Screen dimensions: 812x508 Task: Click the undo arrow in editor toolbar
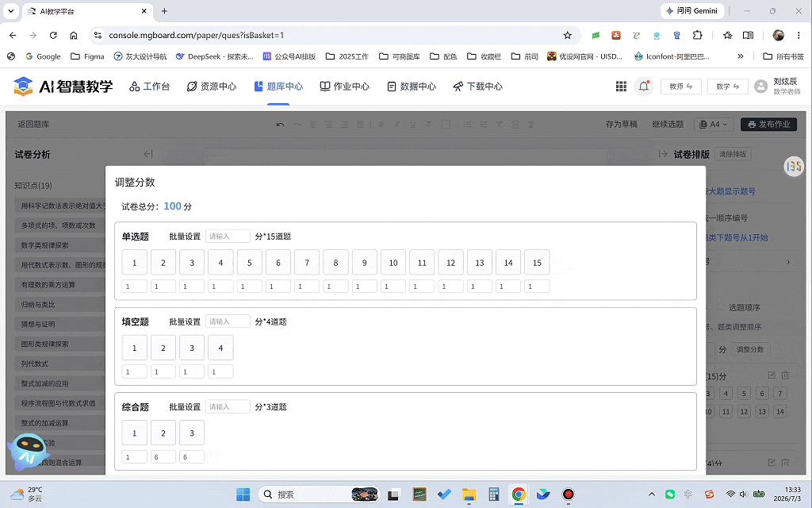pos(280,125)
